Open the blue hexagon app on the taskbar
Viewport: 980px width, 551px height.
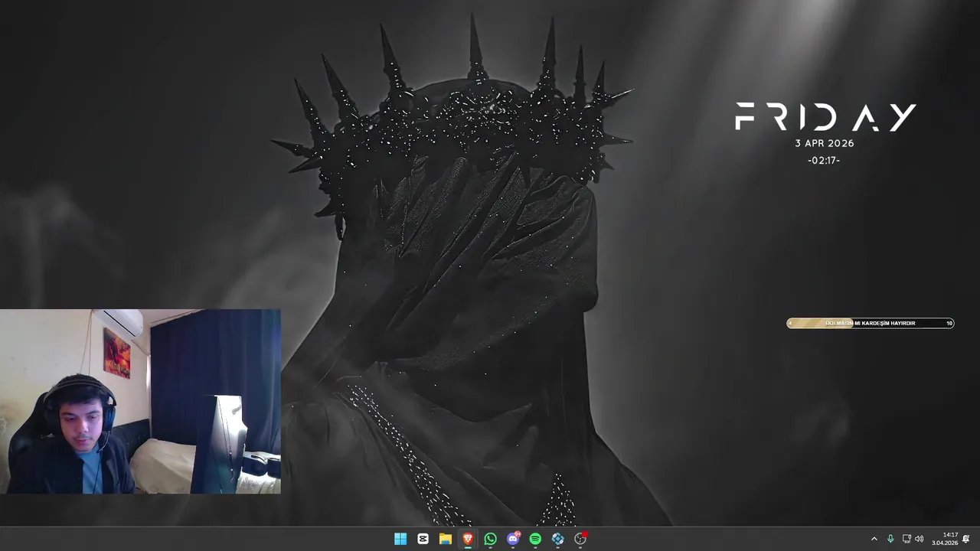point(557,539)
